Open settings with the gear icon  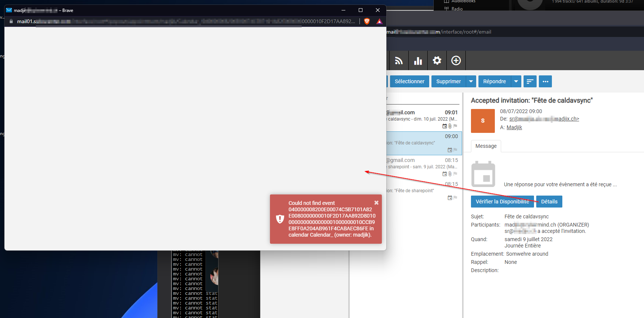(x=437, y=60)
